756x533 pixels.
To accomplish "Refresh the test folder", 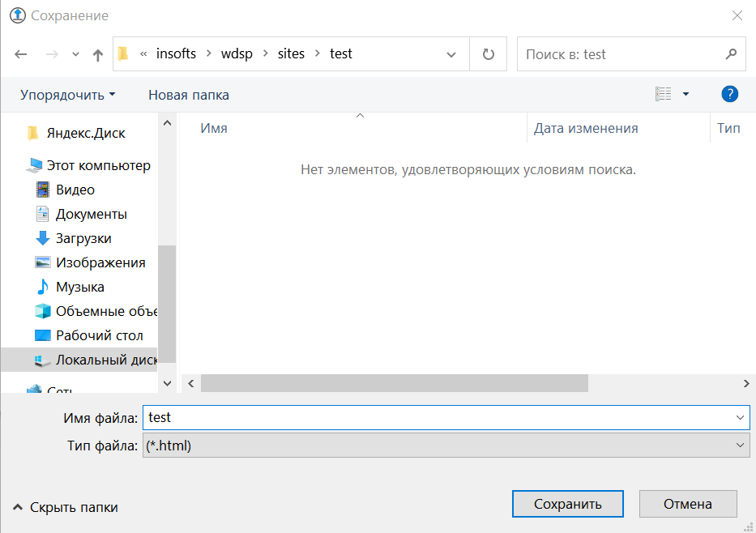I will point(489,54).
